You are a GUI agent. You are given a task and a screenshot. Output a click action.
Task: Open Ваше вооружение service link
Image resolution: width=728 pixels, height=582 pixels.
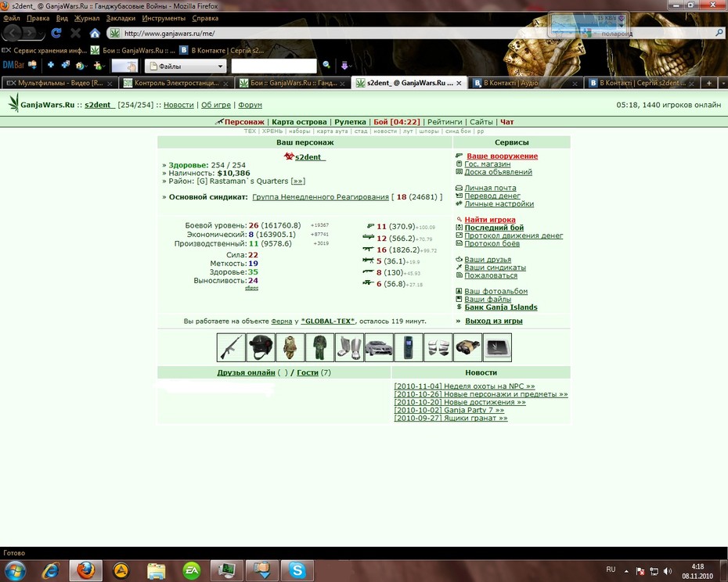502,156
